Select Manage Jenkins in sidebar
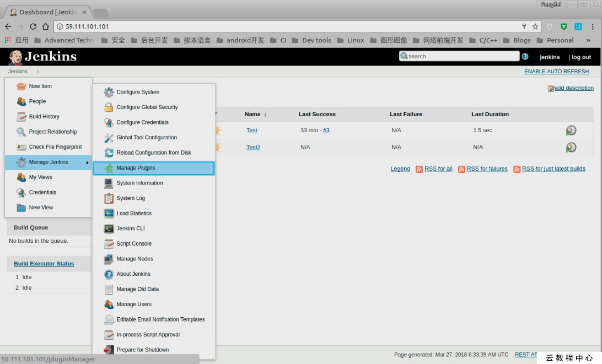 [x=49, y=162]
